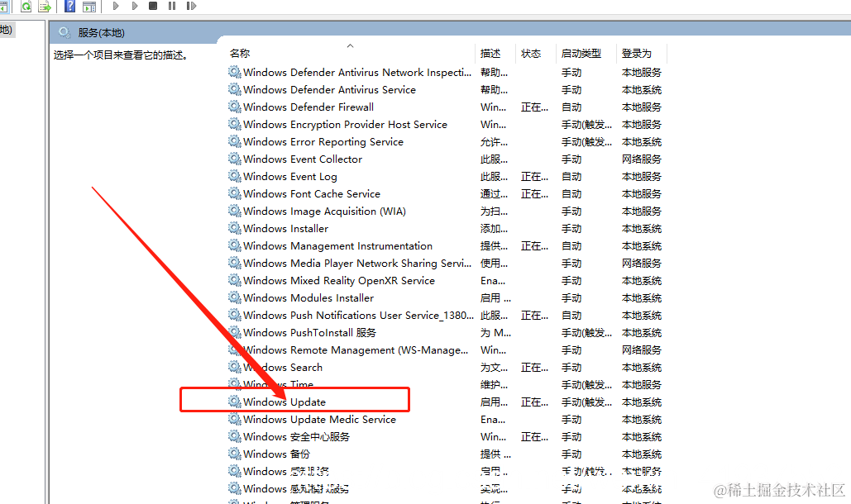Select Windows Remote Management (WS-Management) name
The width and height of the screenshot is (851, 504).
click(x=356, y=350)
